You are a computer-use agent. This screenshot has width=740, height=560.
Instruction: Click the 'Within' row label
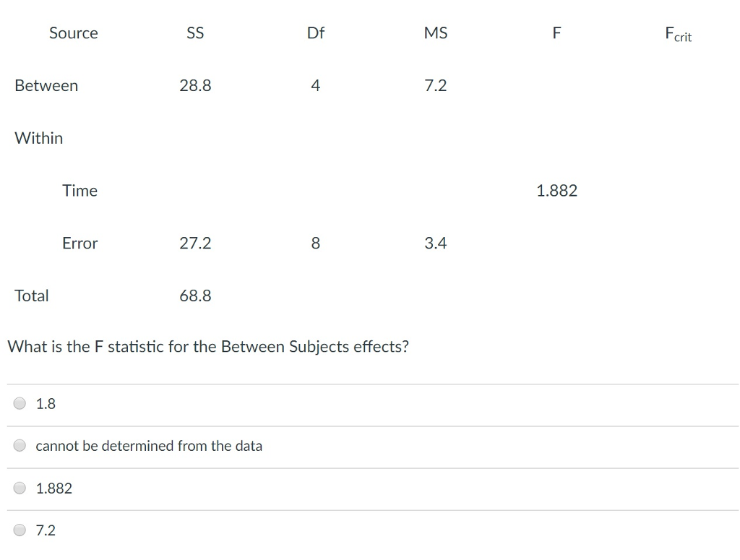pos(39,138)
